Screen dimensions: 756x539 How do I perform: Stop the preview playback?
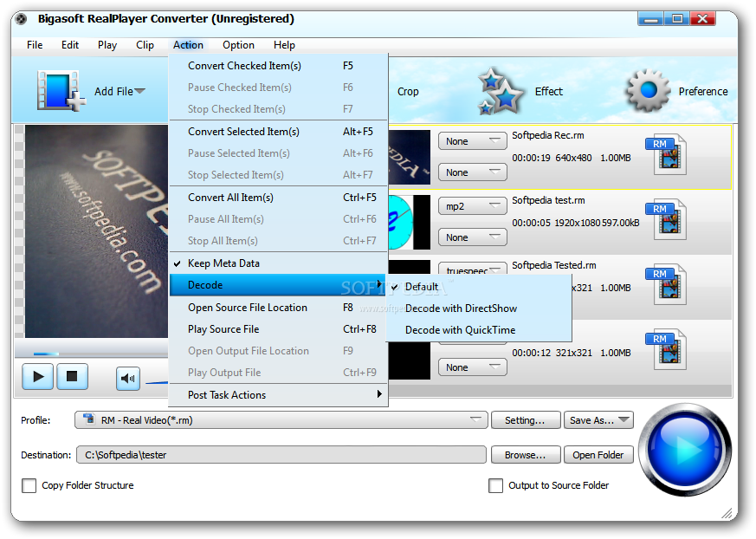(x=73, y=376)
